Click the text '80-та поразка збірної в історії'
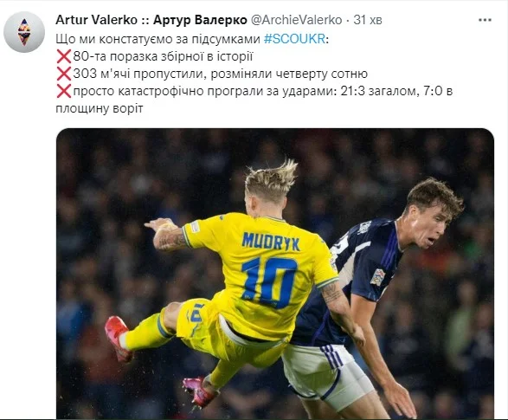This screenshot has width=508, height=420. pyautogui.click(x=163, y=56)
